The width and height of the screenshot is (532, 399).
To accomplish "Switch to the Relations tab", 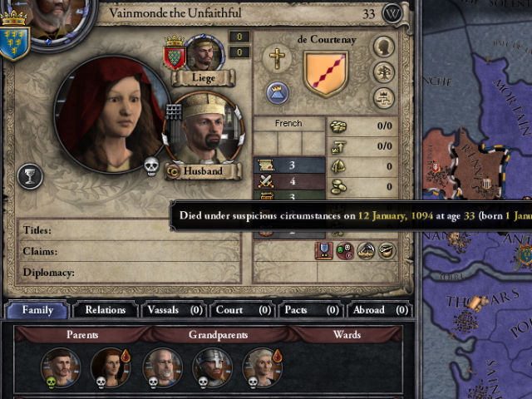I will (x=106, y=310).
